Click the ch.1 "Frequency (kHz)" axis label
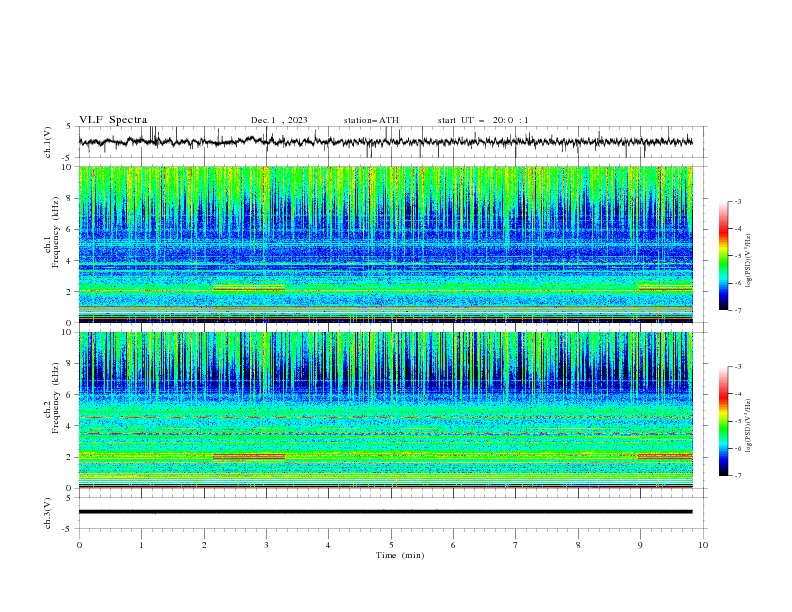 (x=55, y=233)
